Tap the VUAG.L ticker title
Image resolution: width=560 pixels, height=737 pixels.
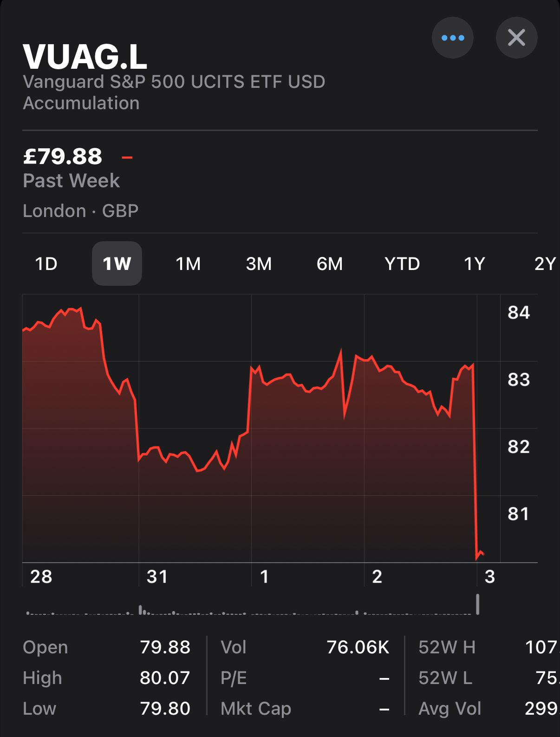coord(85,57)
